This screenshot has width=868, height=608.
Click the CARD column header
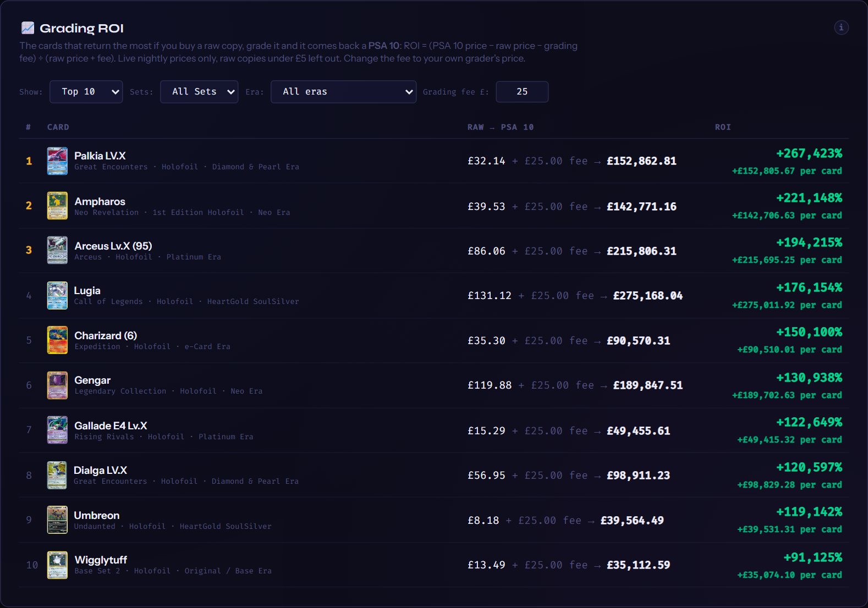[58, 127]
